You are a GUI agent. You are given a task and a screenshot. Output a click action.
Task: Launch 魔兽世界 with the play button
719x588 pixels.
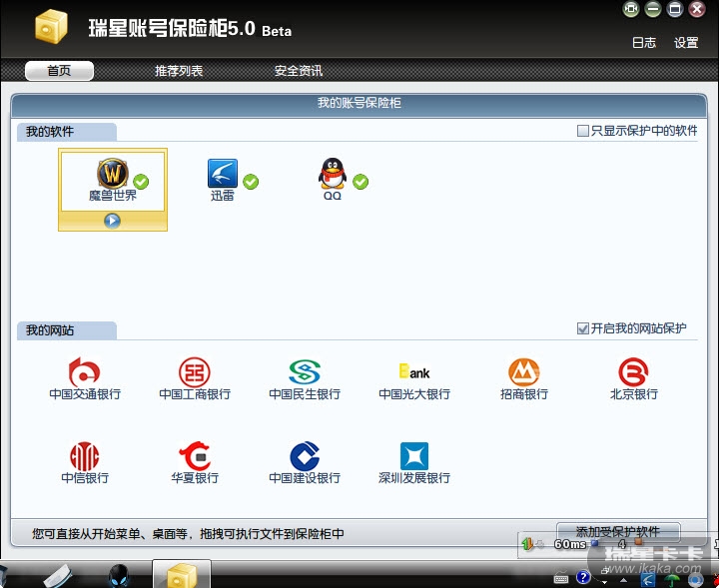[112, 221]
